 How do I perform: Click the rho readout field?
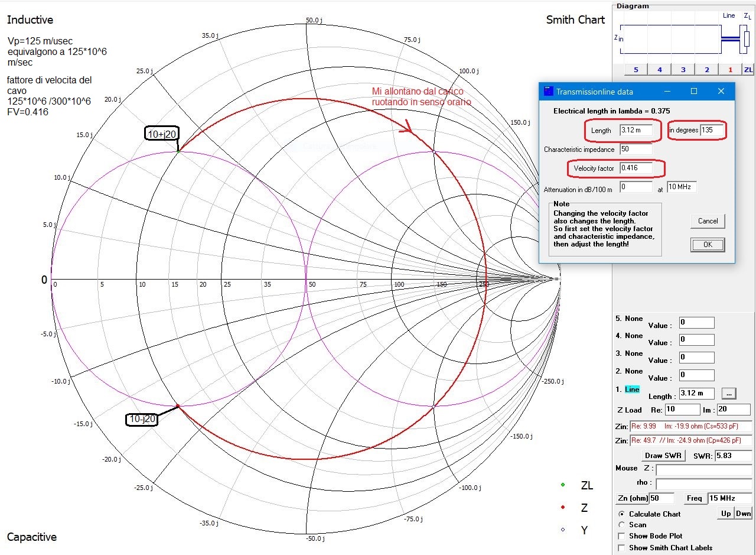click(704, 484)
